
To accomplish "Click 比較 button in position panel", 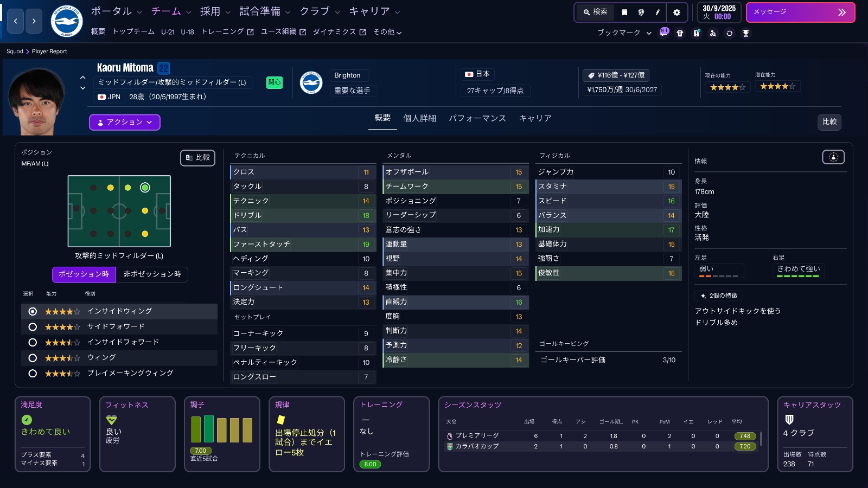I will [197, 158].
